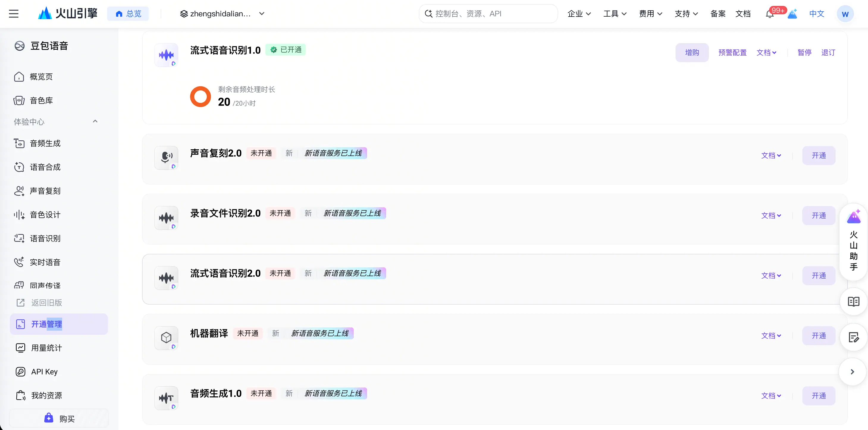Collapse the 体验中心 sidebar section
This screenshot has height=430, width=868.
pyautogui.click(x=95, y=121)
